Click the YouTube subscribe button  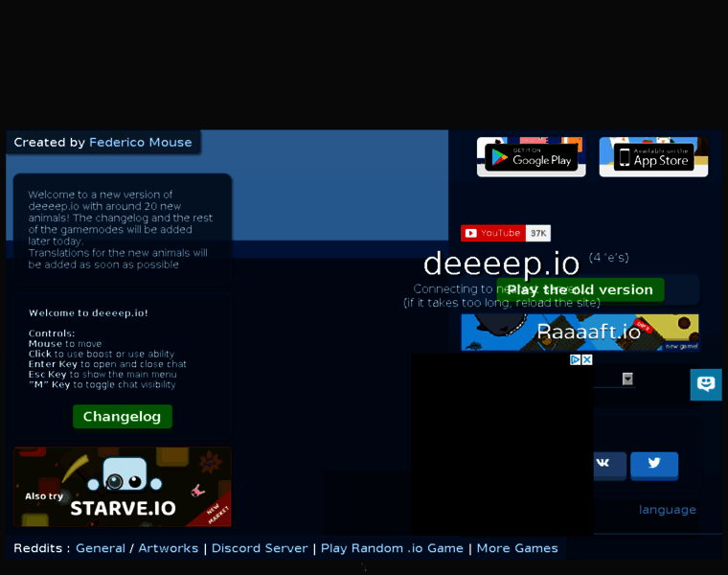[x=493, y=233]
